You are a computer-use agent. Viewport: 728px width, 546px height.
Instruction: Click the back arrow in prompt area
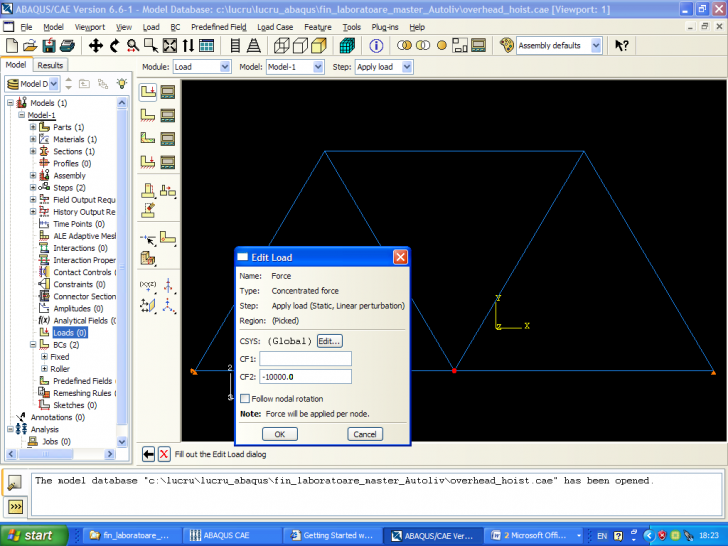(148, 454)
